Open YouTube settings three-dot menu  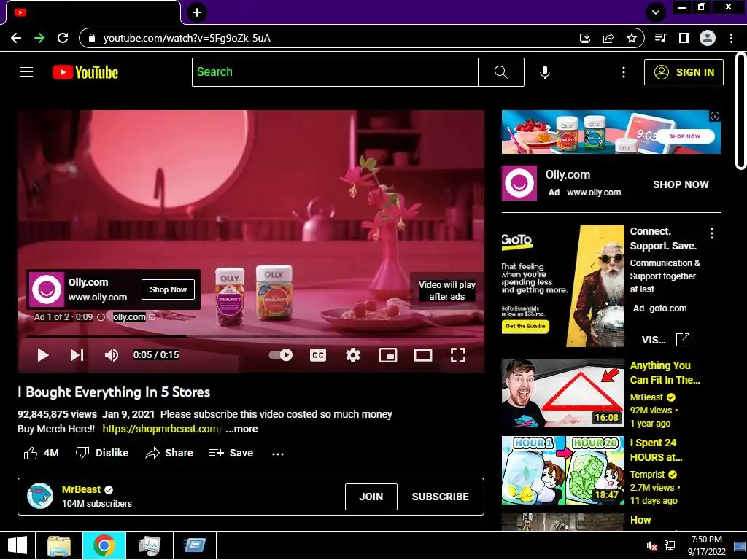tap(623, 72)
